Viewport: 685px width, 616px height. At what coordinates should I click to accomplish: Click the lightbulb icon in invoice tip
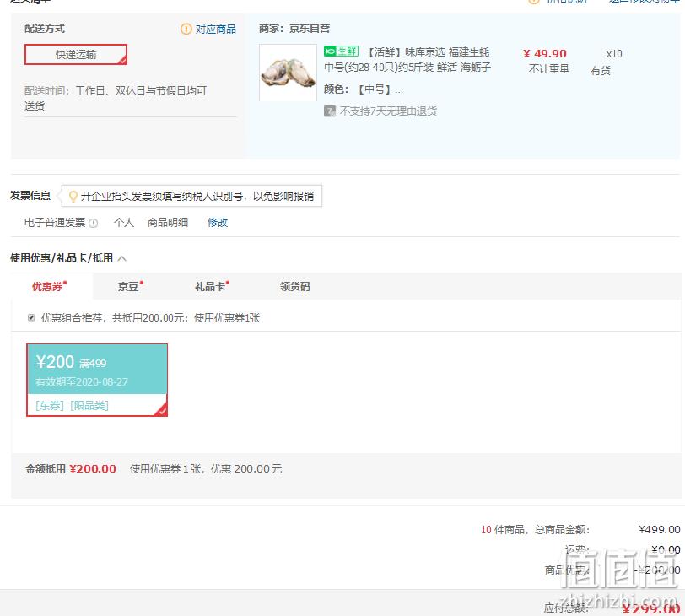click(73, 196)
